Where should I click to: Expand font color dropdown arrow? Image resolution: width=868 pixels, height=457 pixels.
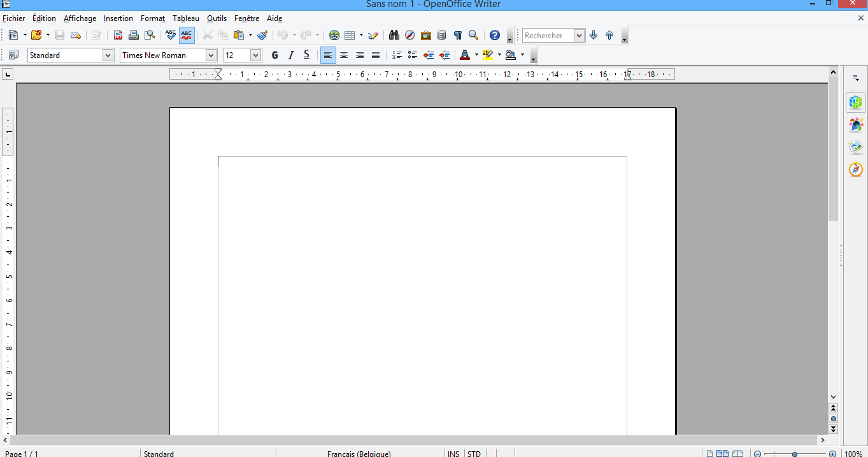(476, 55)
